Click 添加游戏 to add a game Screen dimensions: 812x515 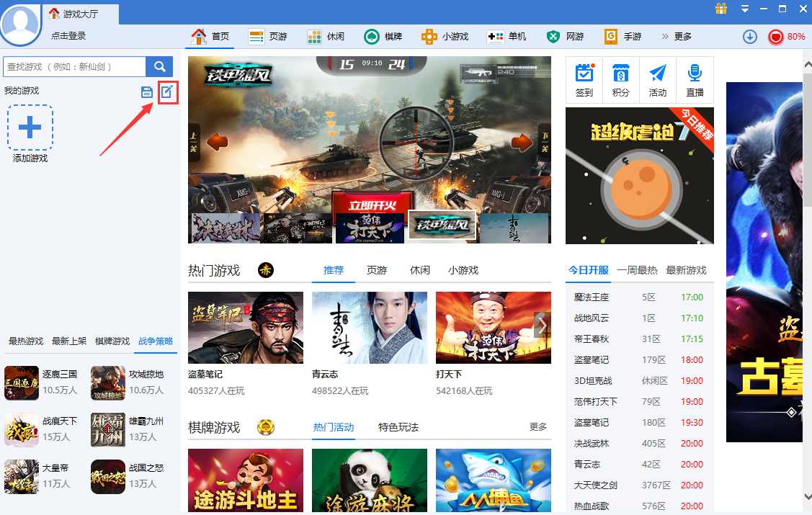pos(30,128)
